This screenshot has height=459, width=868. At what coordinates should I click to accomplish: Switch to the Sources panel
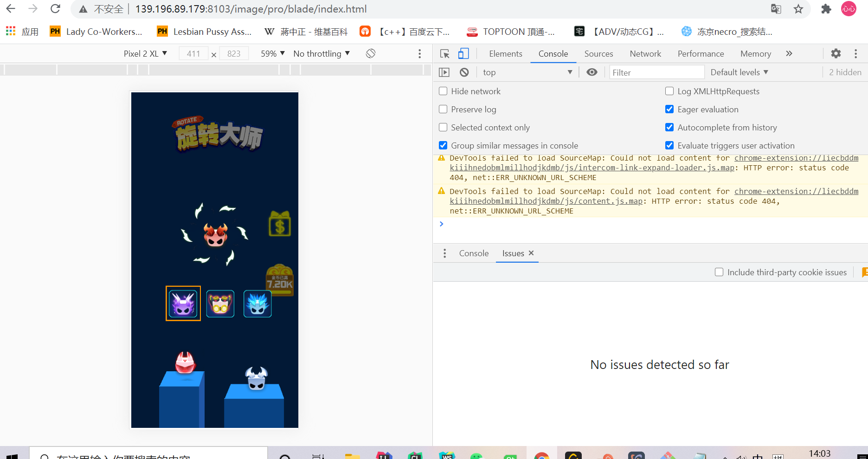click(x=598, y=53)
